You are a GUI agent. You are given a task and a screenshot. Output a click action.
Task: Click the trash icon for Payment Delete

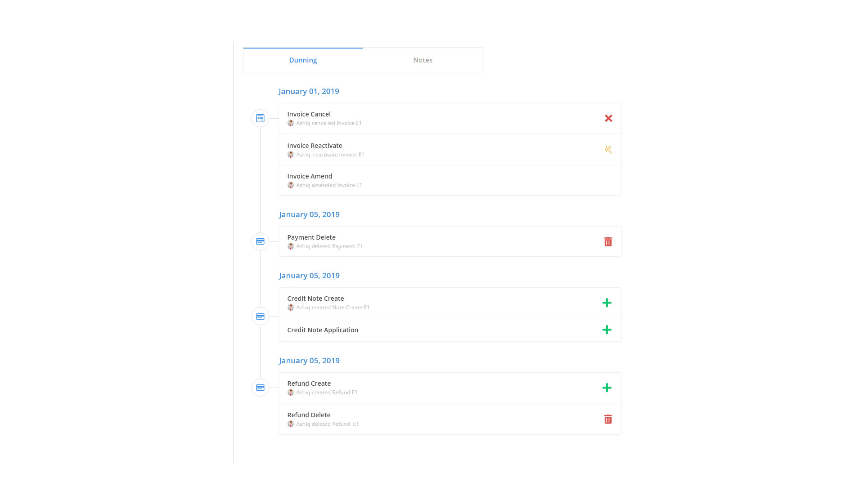tap(608, 242)
